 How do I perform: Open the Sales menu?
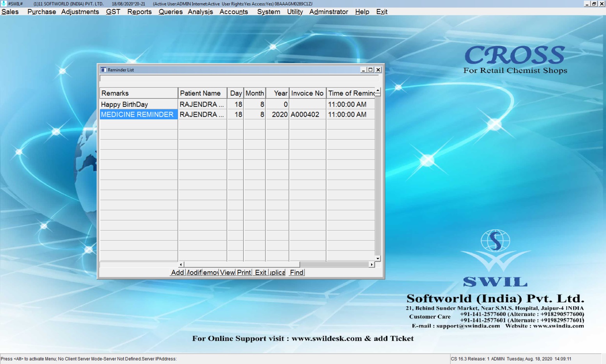pyautogui.click(x=10, y=12)
